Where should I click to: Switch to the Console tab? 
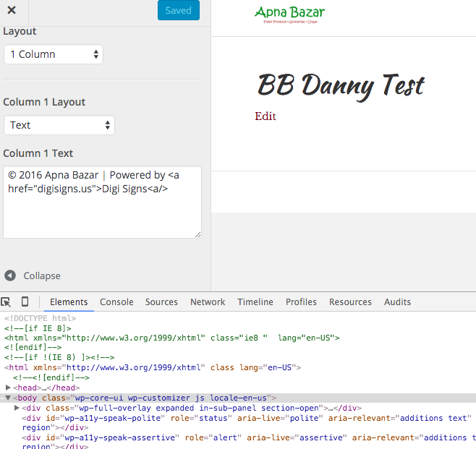[116, 302]
